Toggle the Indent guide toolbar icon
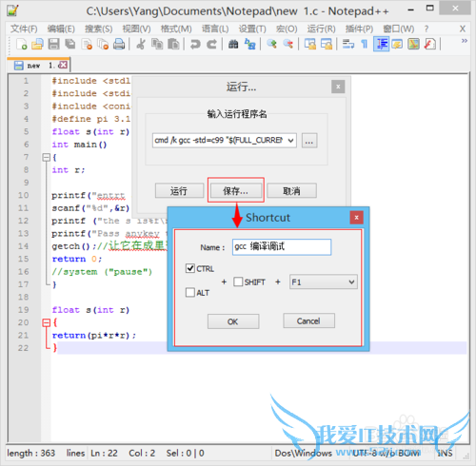This screenshot has width=476, height=466. [x=381, y=44]
